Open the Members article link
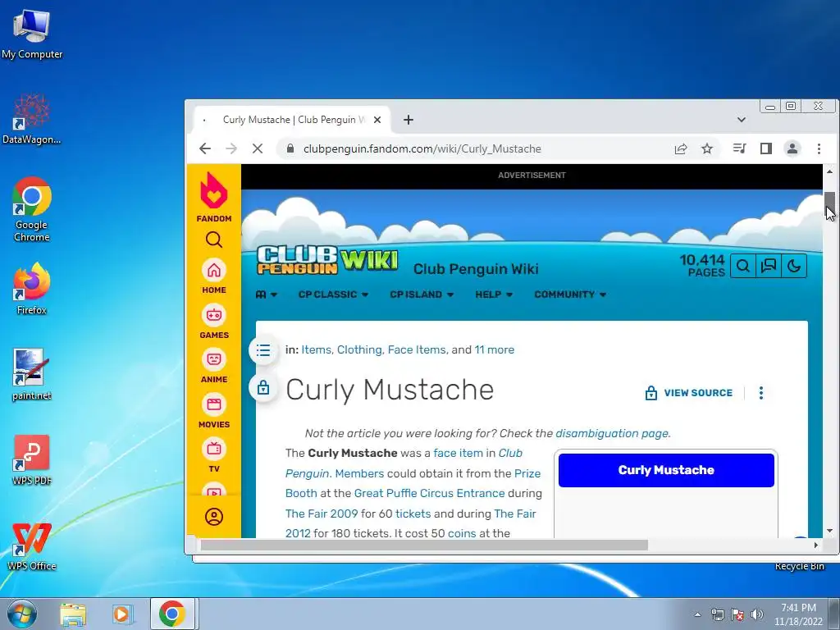840x630 pixels. 359,473
